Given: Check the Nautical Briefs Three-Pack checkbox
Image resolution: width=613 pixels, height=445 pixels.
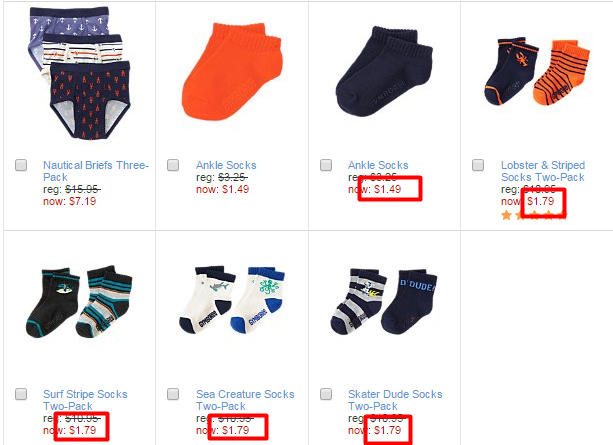Looking at the screenshot, I should coord(21,165).
